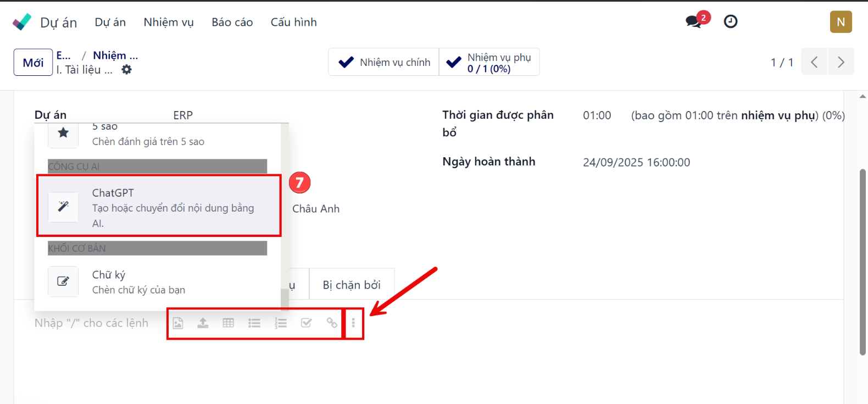This screenshot has height=404, width=868.
Task: Select ChatGPT from the command list
Action: click(x=159, y=207)
